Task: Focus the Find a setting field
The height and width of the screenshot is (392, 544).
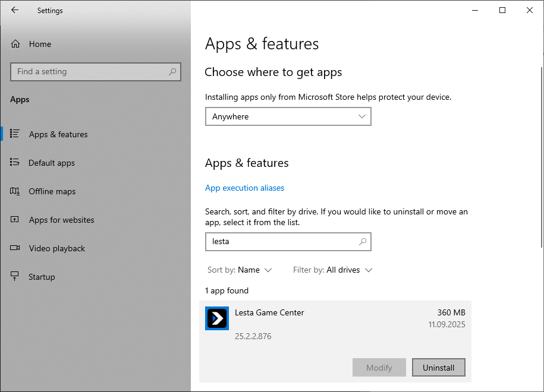Action: pos(96,72)
